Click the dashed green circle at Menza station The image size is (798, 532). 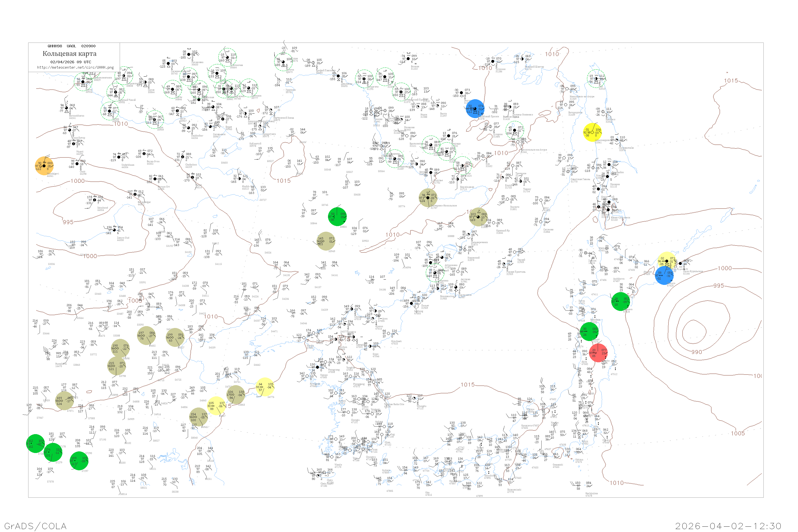(x=110, y=111)
